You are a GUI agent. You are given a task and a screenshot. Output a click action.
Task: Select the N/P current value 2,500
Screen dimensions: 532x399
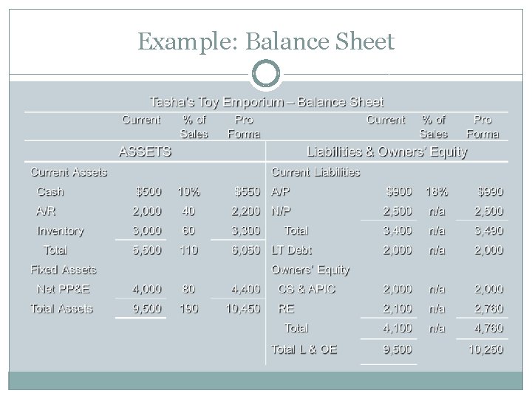click(398, 211)
